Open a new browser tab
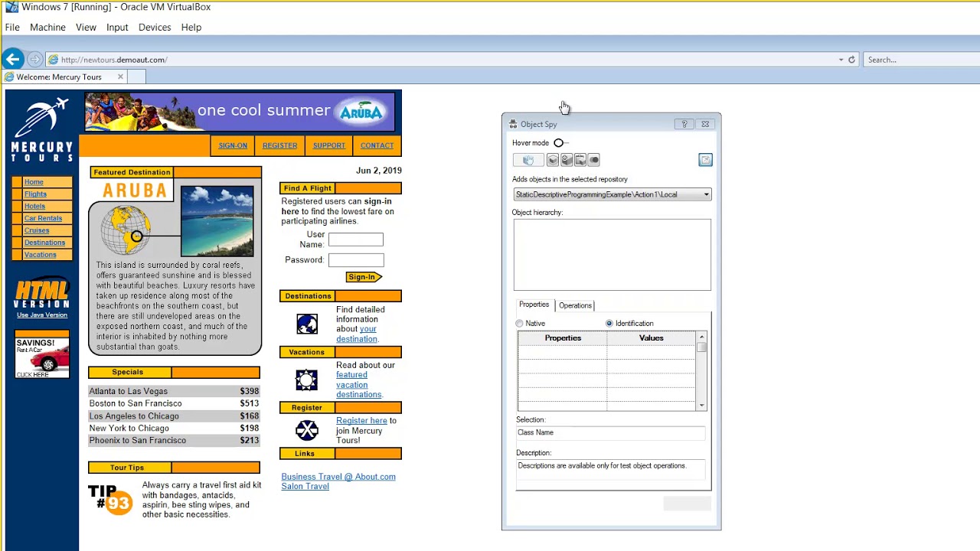 pos(136,77)
